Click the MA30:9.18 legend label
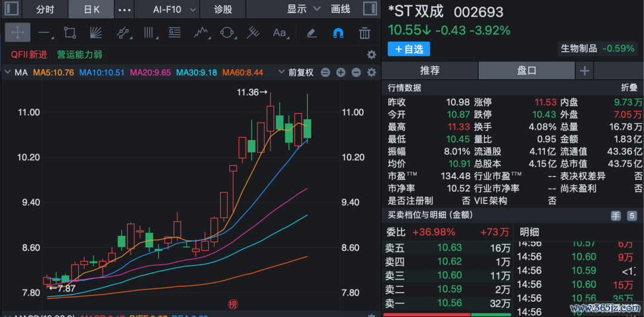Image resolution: width=644 pixels, height=317 pixels. click(x=197, y=73)
